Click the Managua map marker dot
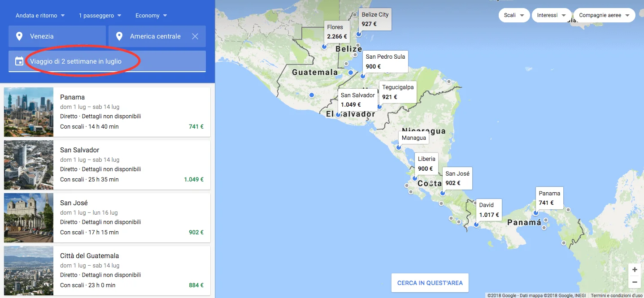Viewport: 644px width, 298px height. [x=398, y=147]
